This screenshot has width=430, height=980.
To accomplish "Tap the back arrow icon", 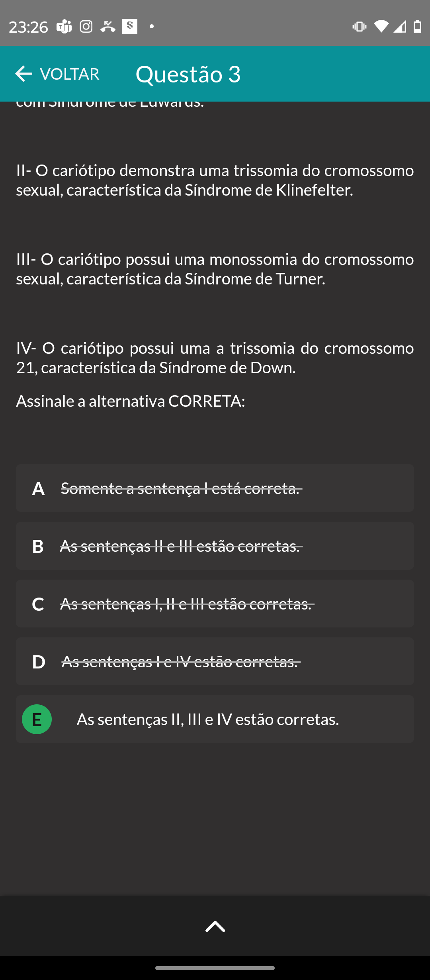I will coord(23,74).
